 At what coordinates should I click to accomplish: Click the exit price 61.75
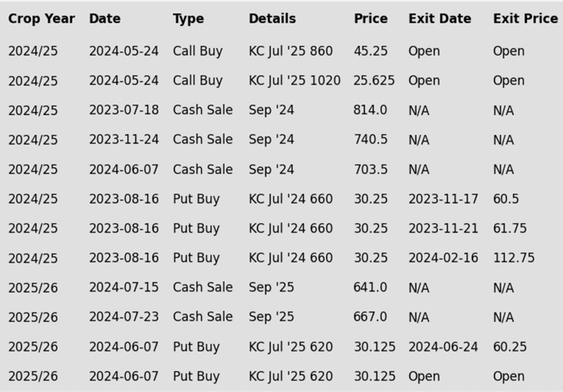click(510, 228)
